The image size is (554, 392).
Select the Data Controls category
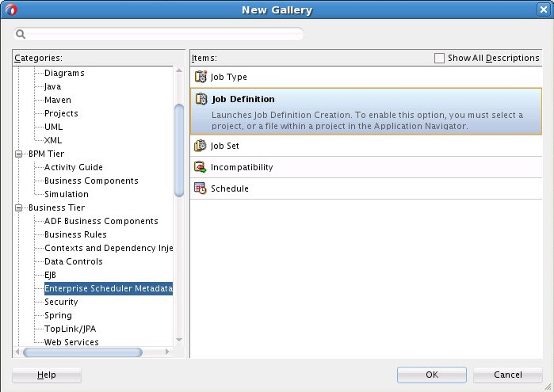click(x=74, y=261)
